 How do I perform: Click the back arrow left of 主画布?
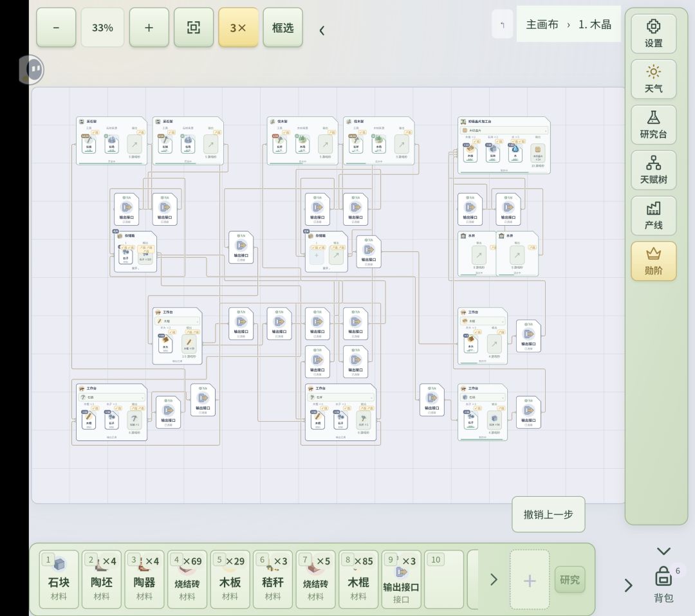coord(502,24)
